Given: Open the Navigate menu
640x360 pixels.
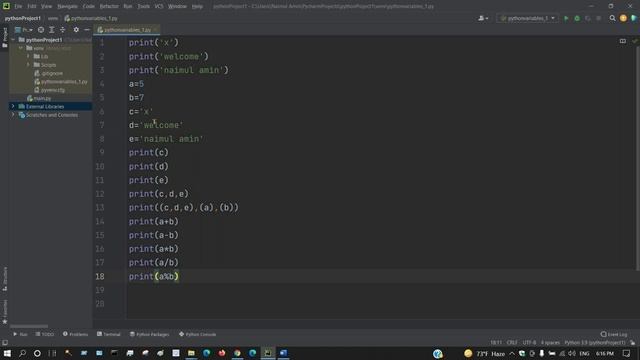Looking at the screenshot, I should 67,6.
